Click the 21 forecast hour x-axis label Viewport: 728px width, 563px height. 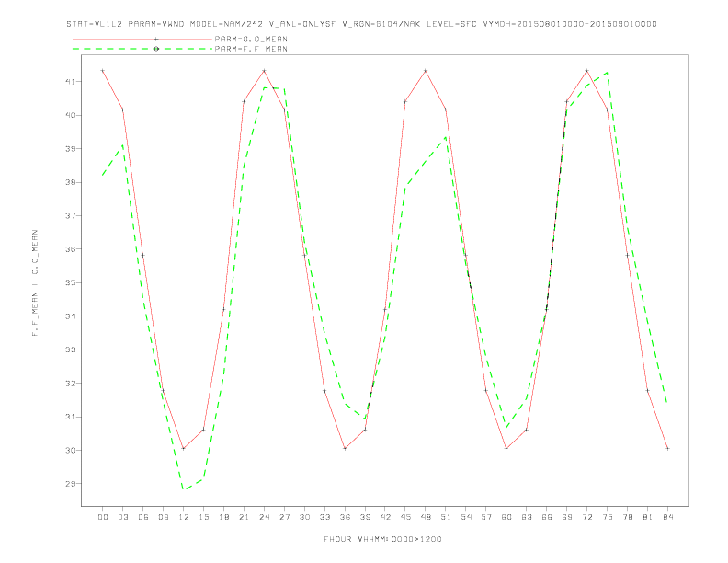click(x=244, y=517)
